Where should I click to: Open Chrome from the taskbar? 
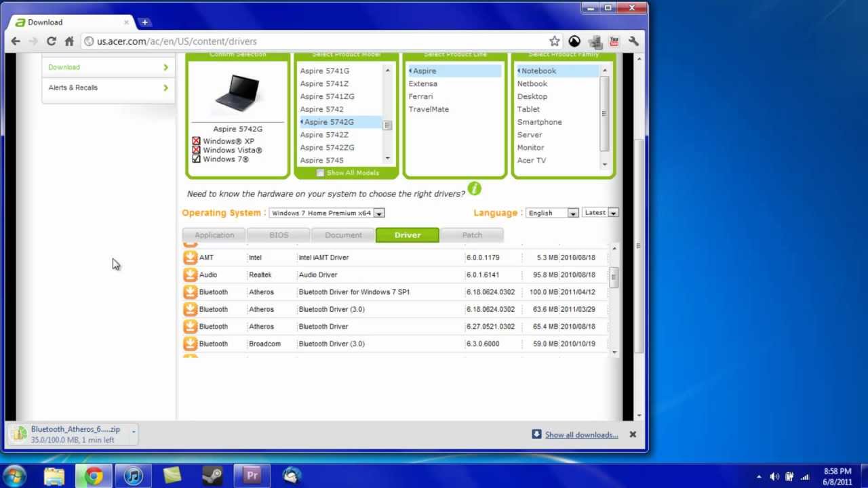[94, 476]
